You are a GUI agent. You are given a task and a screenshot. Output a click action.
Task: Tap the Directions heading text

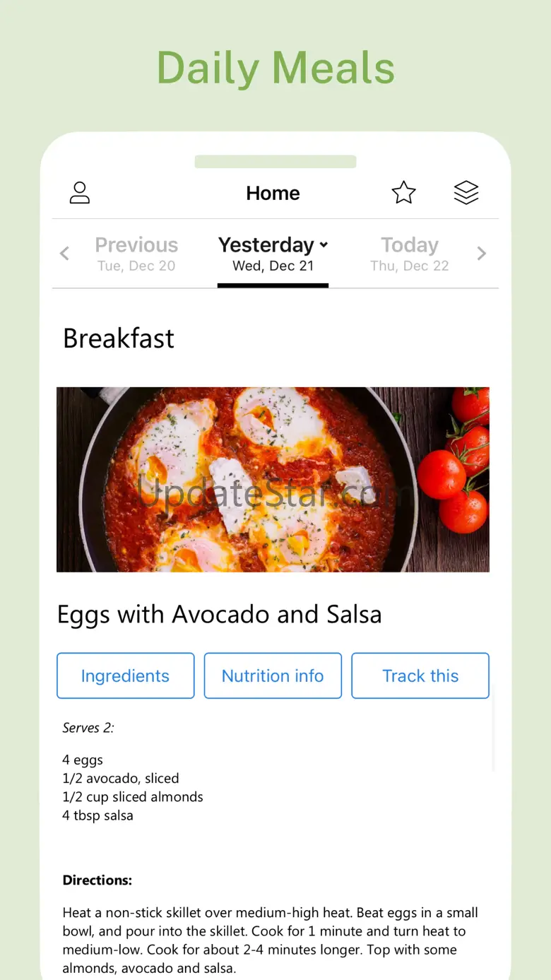[x=97, y=880]
